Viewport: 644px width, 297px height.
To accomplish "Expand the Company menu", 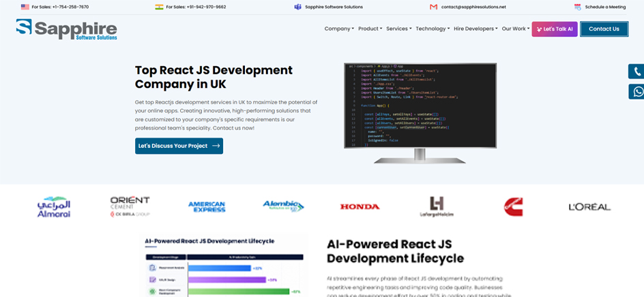I will click(x=339, y=29).
